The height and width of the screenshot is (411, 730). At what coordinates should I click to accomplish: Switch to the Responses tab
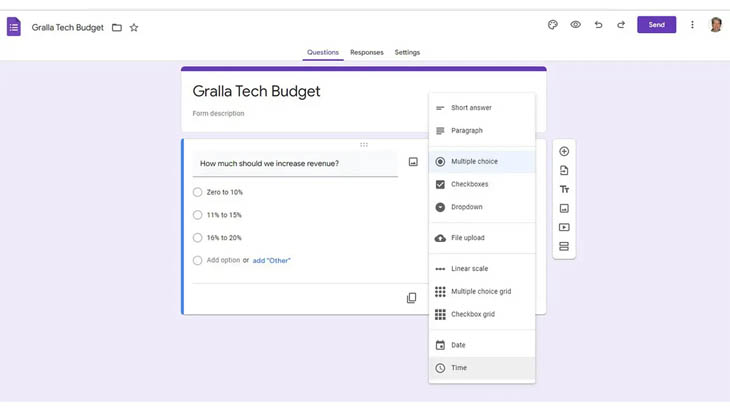366,52
